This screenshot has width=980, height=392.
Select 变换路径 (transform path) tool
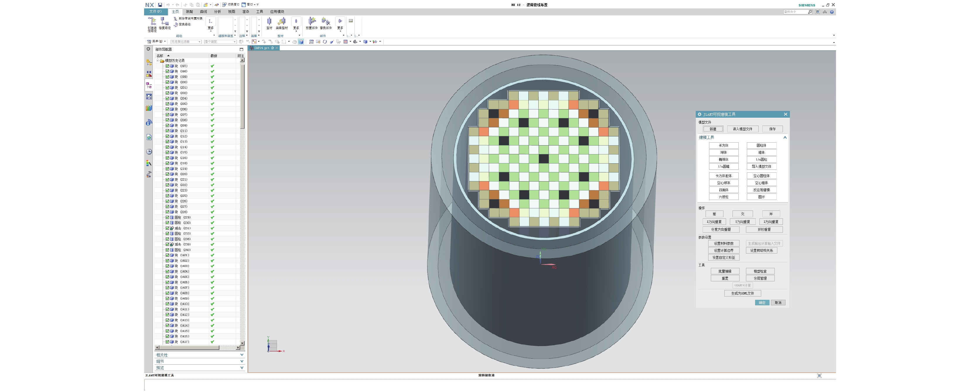point(182,24)
